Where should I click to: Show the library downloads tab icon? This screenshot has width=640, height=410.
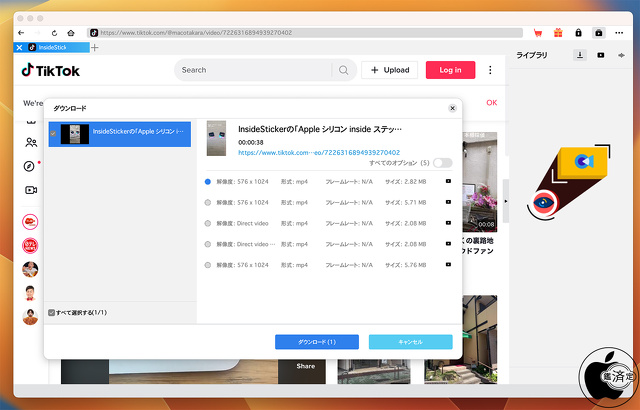[580, 55]
